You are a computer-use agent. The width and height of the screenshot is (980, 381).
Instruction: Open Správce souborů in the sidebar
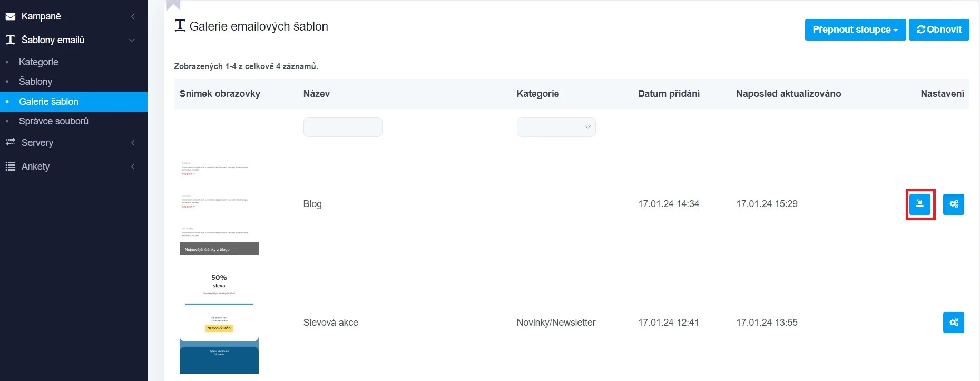click(53, 121)
